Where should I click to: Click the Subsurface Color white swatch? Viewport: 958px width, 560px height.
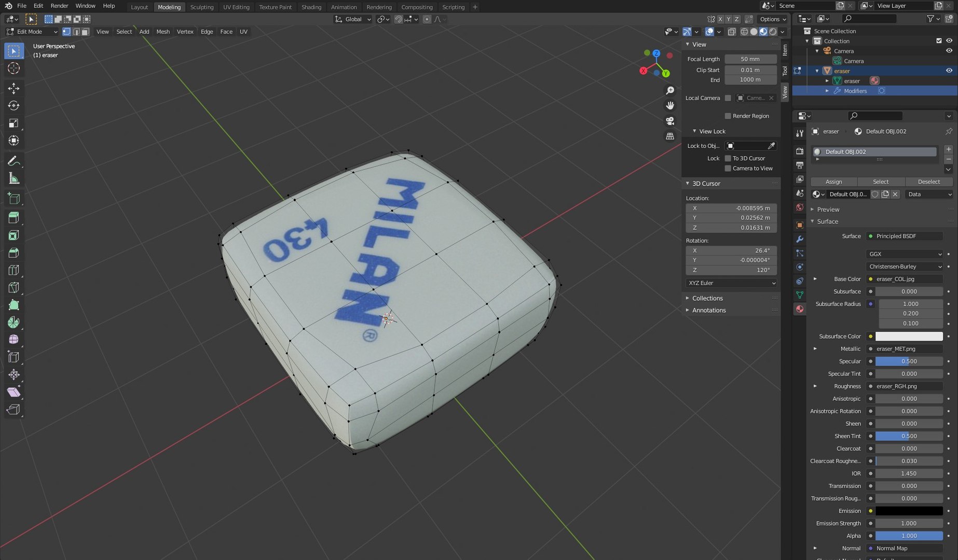[909, 337]
